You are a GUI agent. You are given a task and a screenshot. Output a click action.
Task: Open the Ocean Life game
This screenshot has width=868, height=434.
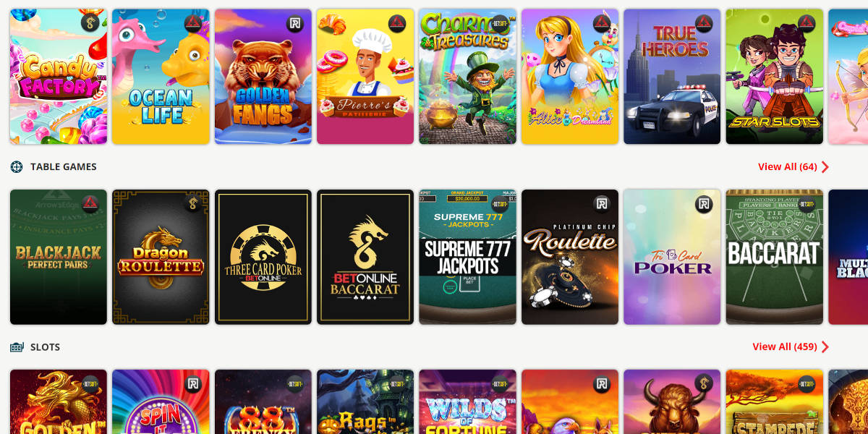point(161,77)
